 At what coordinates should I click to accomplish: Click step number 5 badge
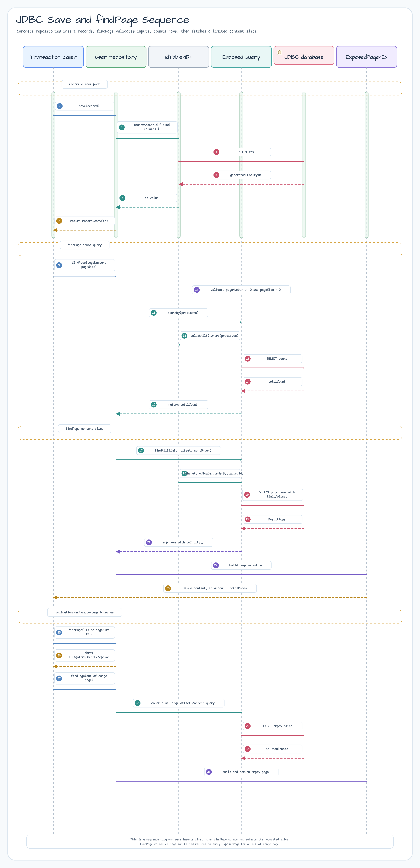[x=216, y=175]
